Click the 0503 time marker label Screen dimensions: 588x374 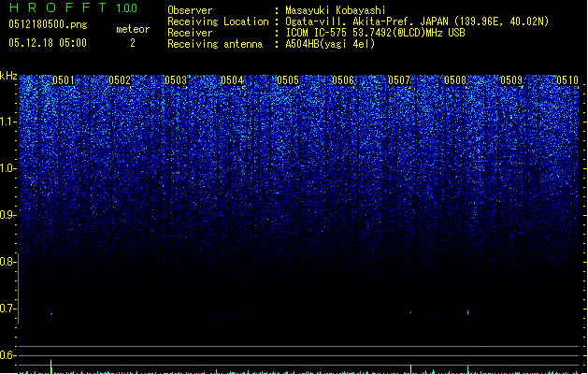pos(176,80)
